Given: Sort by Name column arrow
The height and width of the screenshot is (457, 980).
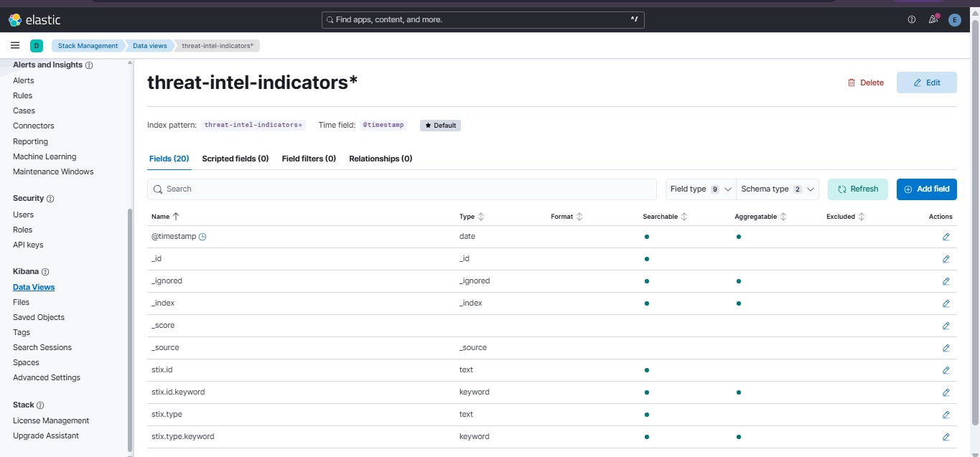Looking at the screenshot, I should [176, 217].
